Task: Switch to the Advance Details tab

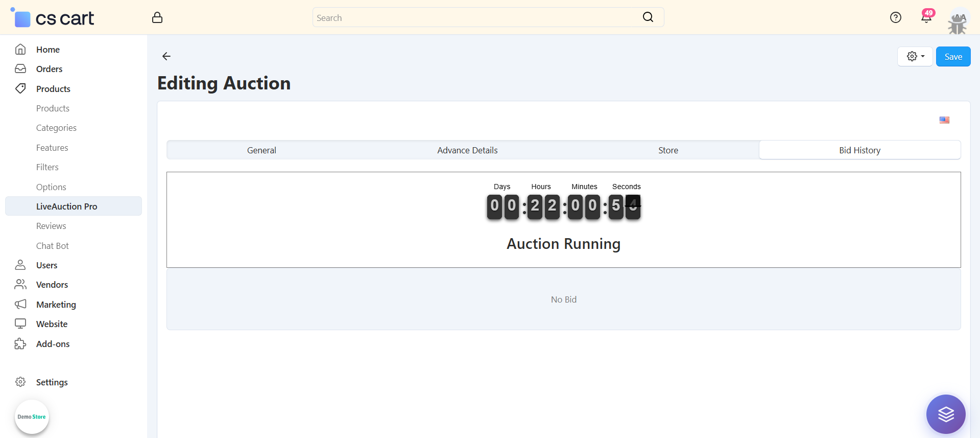Action: pyautogui.click(x=467, y=150)
